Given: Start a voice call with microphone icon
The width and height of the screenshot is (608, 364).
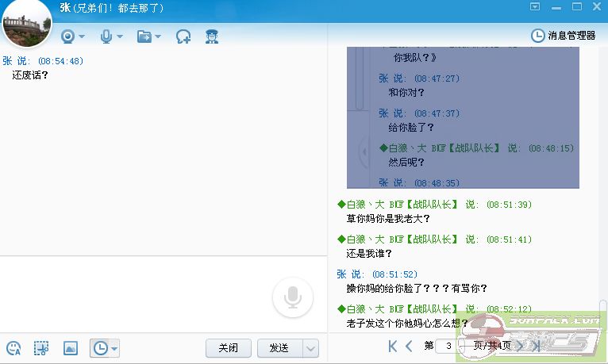Looking at the screenshot, I should click(106, 36).
